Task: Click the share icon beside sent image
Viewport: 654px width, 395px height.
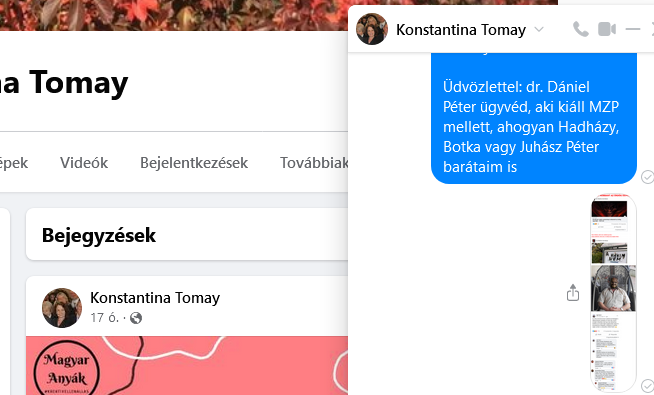Action: tap(573, 292)
